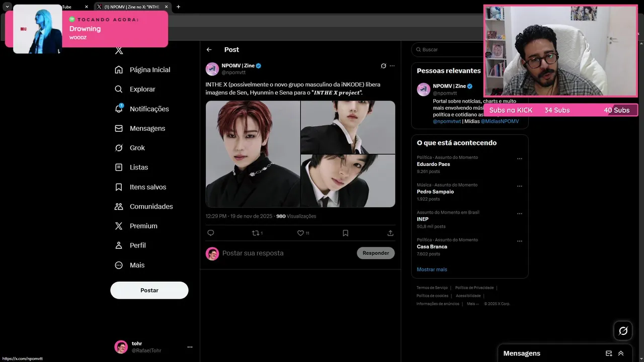Open Página Inicial from the sidebar
The image size is (644, 362).
(143, 70)
